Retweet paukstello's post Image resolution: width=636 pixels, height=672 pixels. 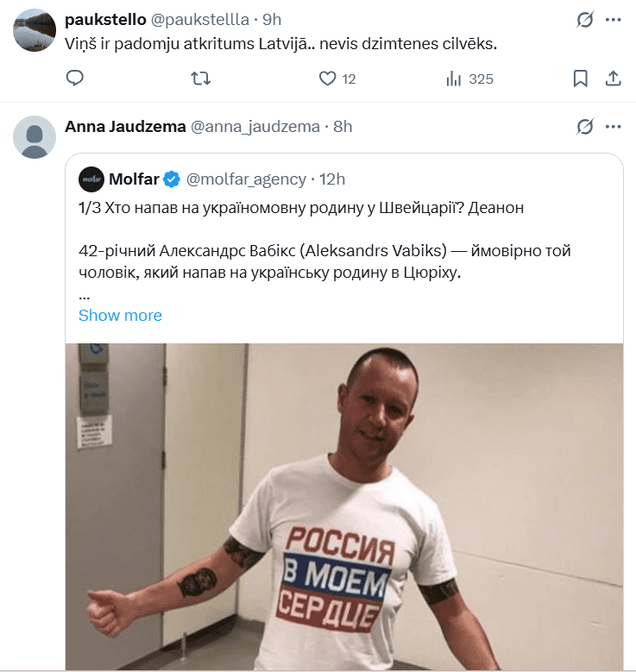(199, 79)
